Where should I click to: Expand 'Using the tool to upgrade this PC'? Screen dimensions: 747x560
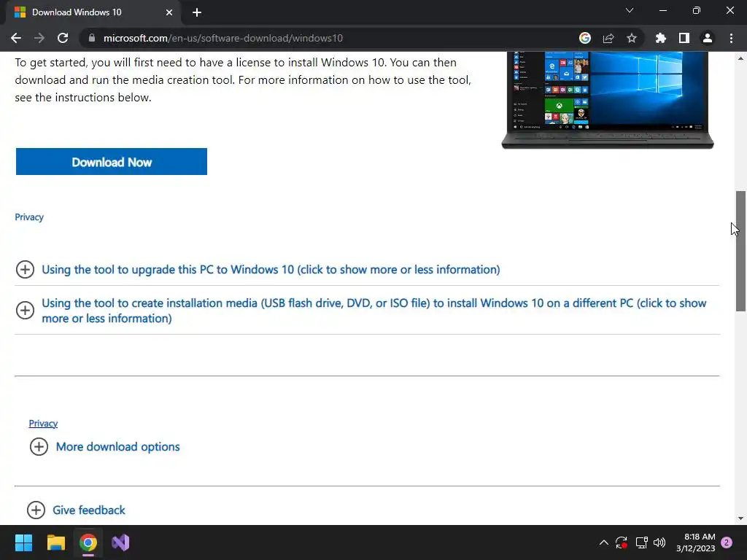(x=271, y=270)
